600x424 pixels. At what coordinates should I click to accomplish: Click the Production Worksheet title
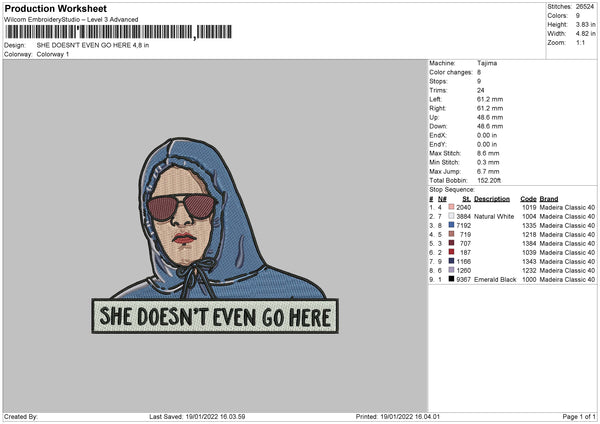point(55,8)
